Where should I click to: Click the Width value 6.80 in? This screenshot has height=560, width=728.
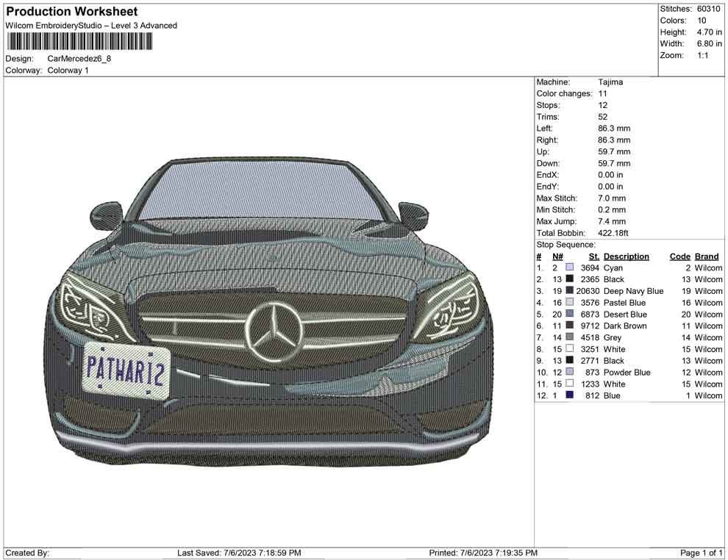tap(710, 43)
